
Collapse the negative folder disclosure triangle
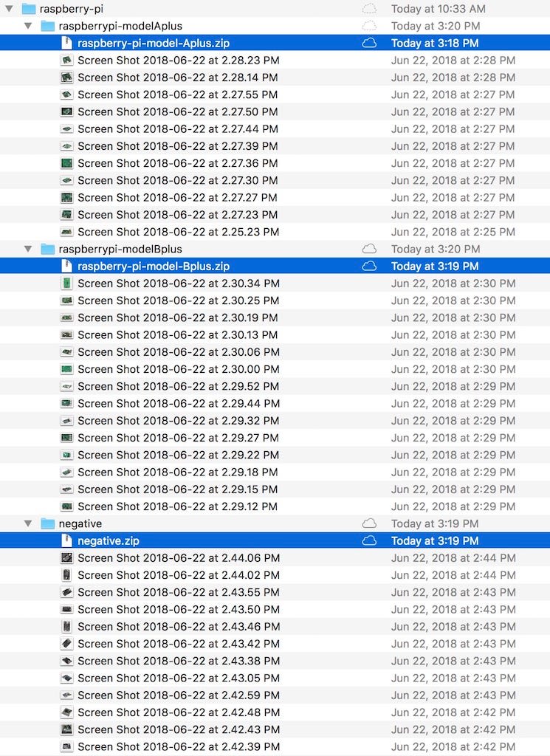28,523
